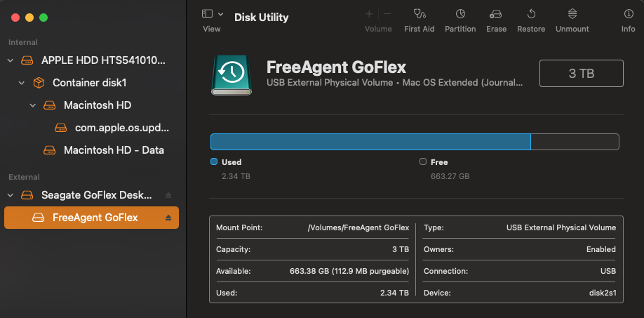Click the Macintosh HD volume icon
Image resolution: width=644 pixels, height=318 pixels.
(50, 105)
